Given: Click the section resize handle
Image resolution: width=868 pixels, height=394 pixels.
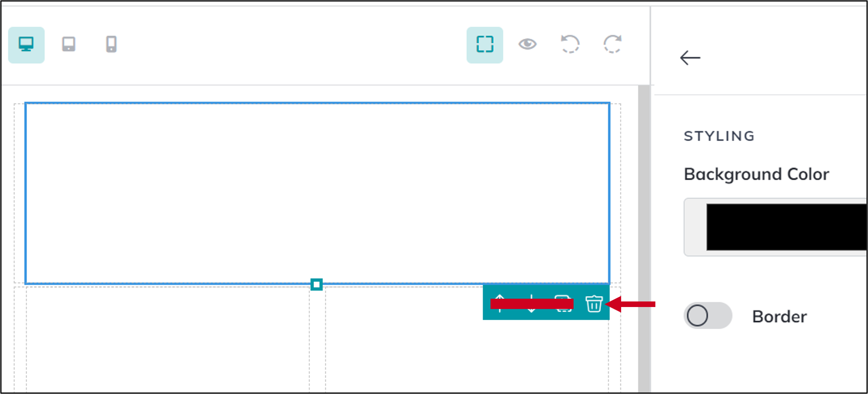Looking at the screenshot, I should (317, 284).
